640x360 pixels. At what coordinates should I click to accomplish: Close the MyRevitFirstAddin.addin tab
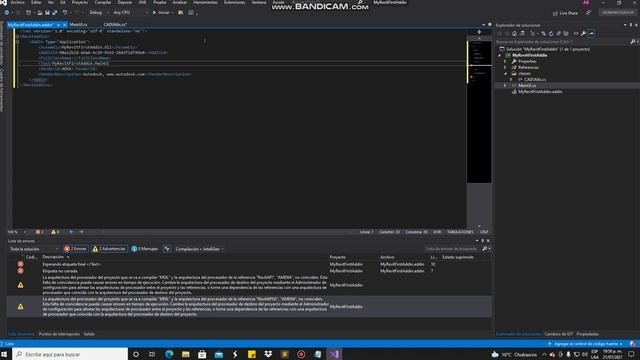click(x=64, y=25)
